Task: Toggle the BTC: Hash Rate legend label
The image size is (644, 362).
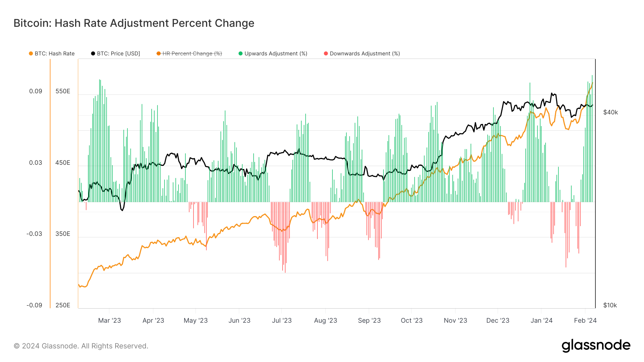Action: (55, 54)
